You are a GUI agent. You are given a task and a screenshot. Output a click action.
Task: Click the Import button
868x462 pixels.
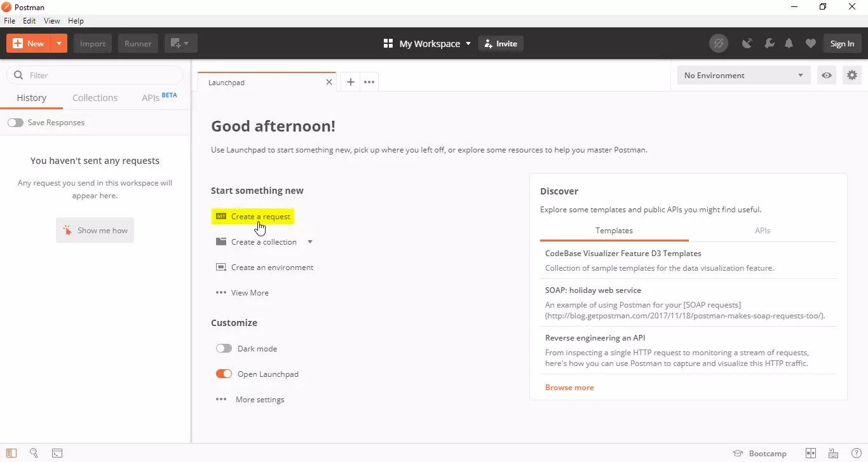coord(93,43)
